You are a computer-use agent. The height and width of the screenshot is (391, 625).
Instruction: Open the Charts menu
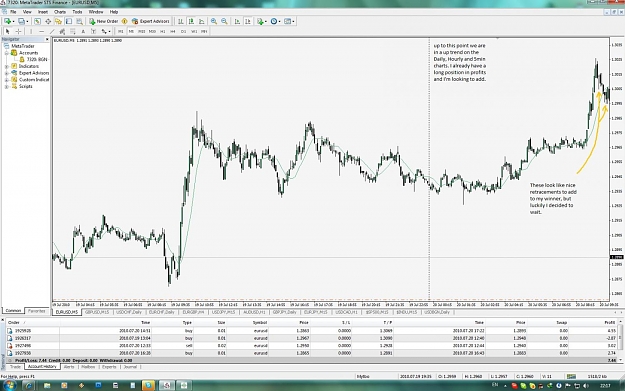60,12
